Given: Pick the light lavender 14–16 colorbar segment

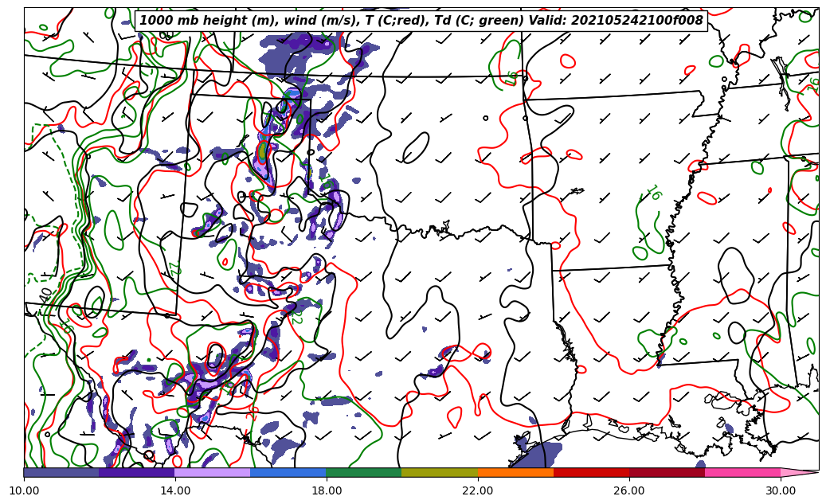Looking at the screenshot, I should [x=213, y=472].
